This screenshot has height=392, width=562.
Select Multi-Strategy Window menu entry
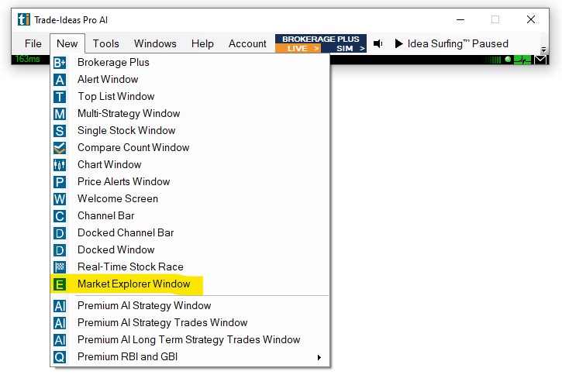(129, 113)
